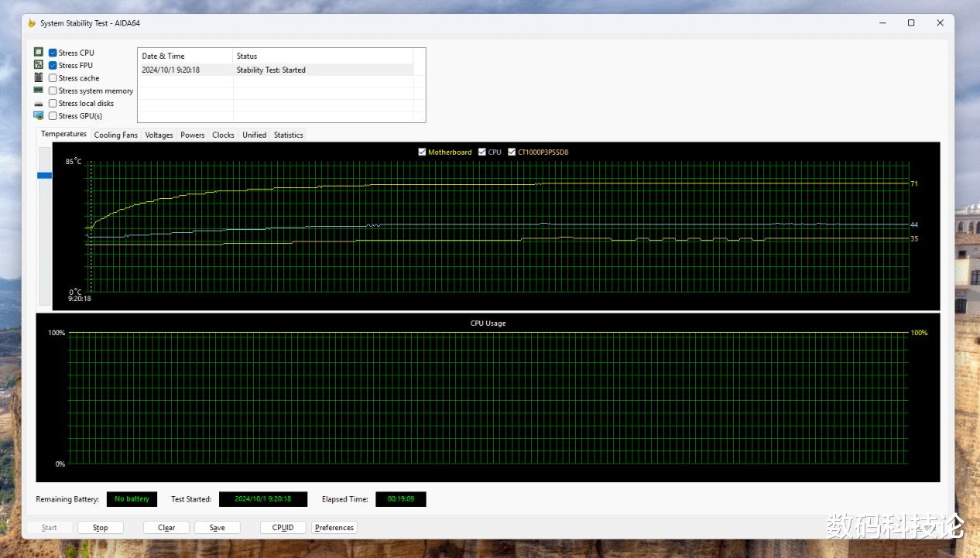Click the 71 temperature value on graph
The image size is (980, 558).
pos(914,183)
